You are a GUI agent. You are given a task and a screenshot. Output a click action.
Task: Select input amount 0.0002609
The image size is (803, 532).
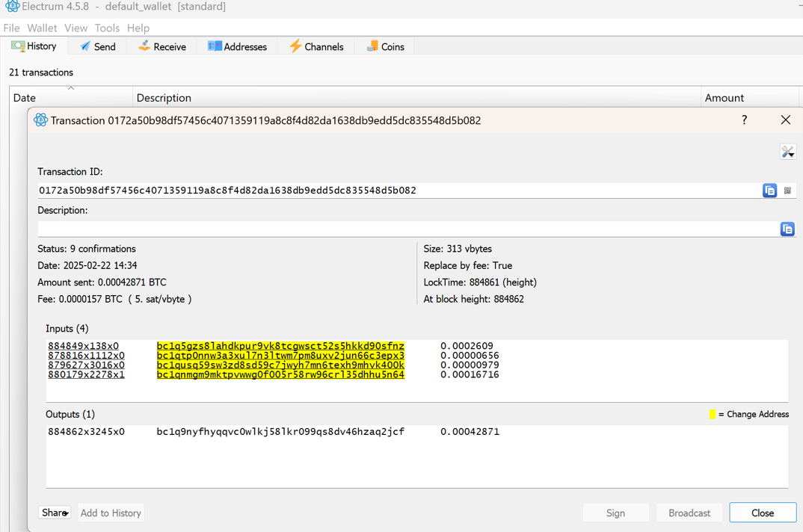point(467,346)
